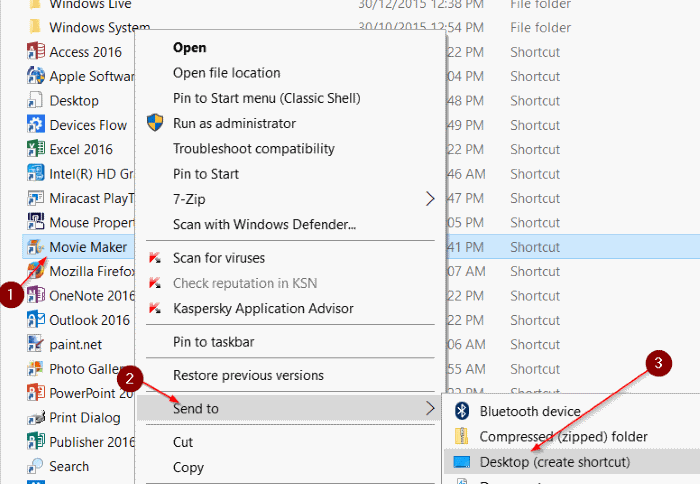Select Desktop (create shortcut) in submenu

click(x=554, y=462)
